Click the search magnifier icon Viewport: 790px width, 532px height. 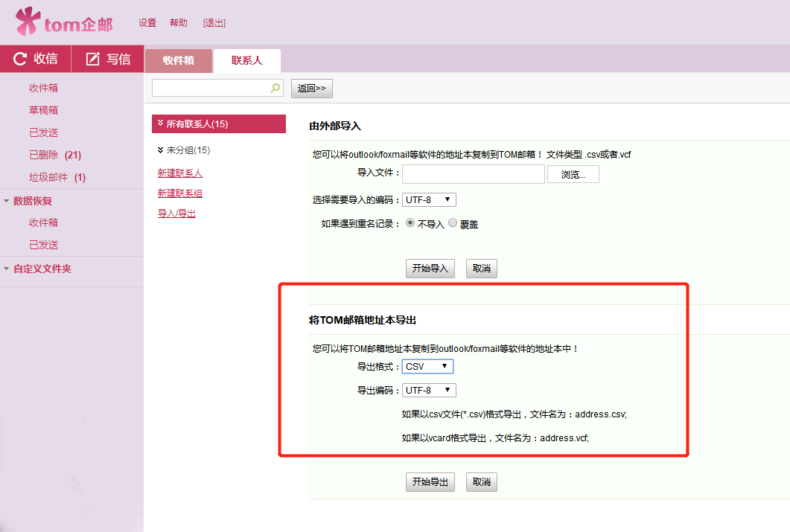pos(275,88)
